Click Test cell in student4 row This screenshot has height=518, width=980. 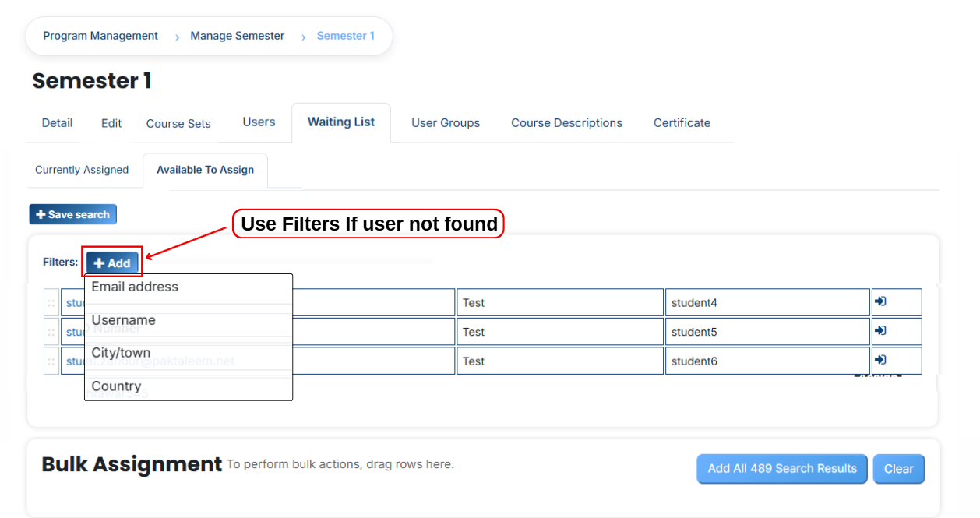(560, 303)
